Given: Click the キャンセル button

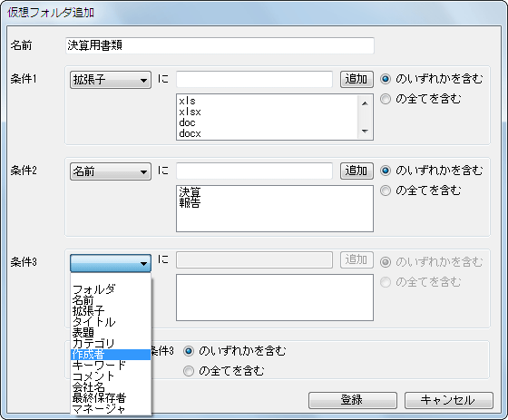Looking at the screenshot, I should pyautogui.click(x=449, y=400).
